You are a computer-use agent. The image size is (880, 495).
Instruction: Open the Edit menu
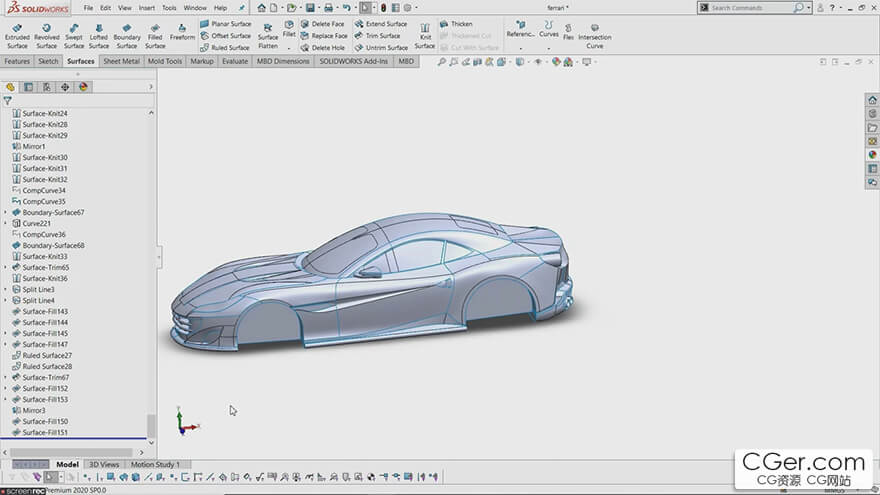point(106,8)
